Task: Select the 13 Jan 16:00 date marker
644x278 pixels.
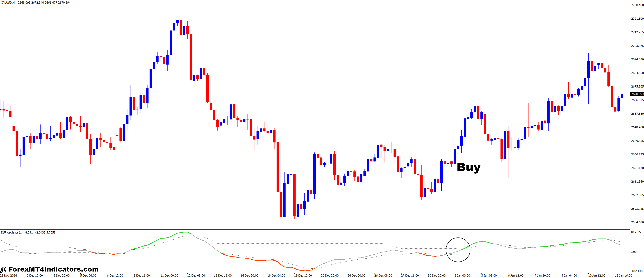Action: click(623, 275)
